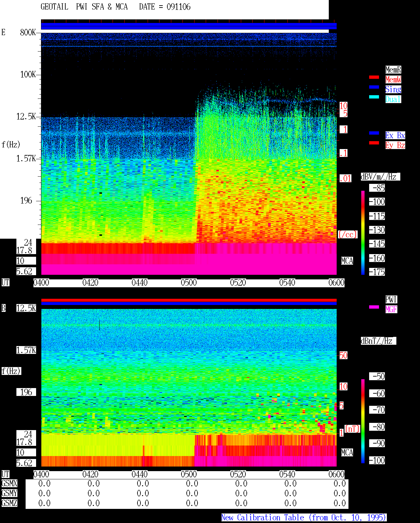Click the magnetic field intensity color bar

coord(363,421)
